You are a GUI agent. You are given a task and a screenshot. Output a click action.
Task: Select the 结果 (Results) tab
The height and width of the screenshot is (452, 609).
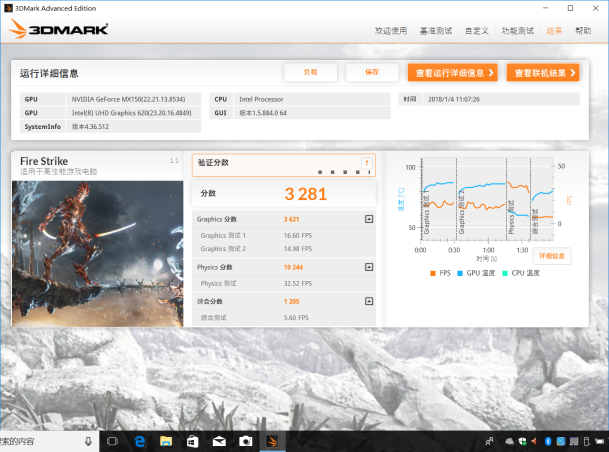tap(554, 31)
